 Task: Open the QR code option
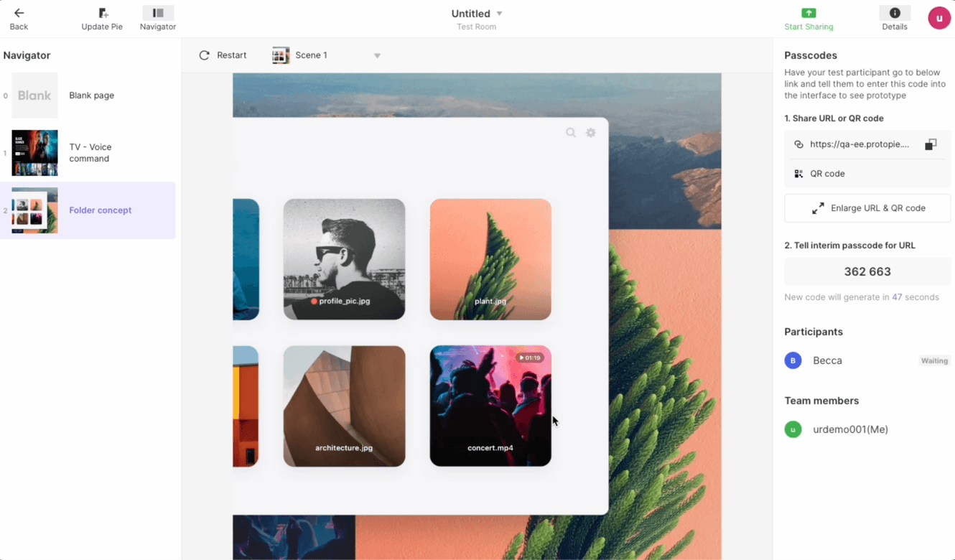tap(827, 174)
